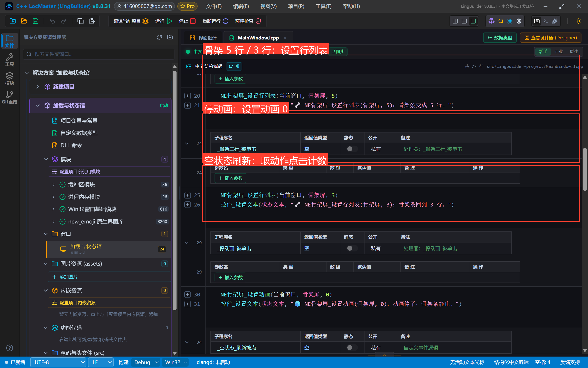The image size is (588, 368).
Task: Expand the 缓冲区模块 item
Action: (53, 184)
